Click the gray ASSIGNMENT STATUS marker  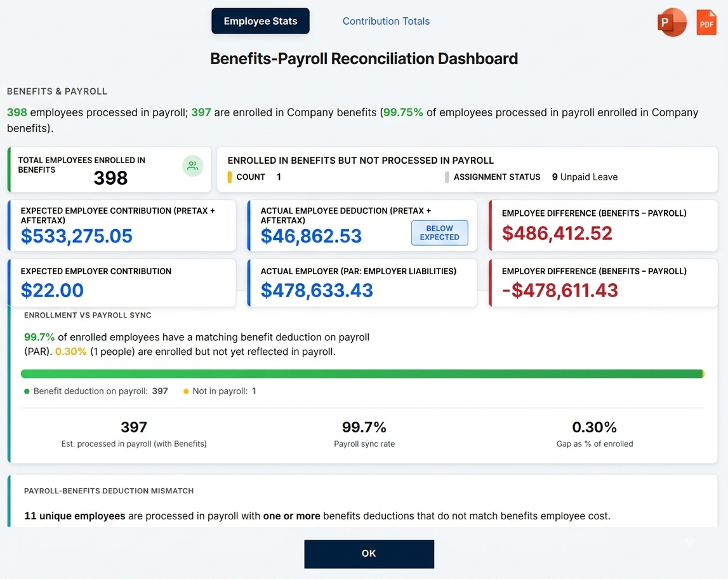click(x=447, y=177)
